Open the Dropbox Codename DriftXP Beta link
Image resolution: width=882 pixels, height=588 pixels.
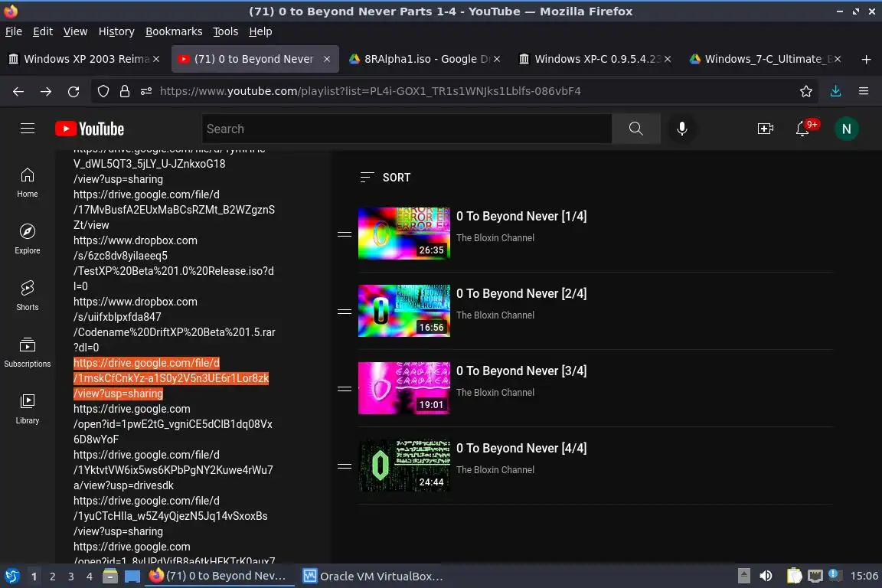click(175, 325)
